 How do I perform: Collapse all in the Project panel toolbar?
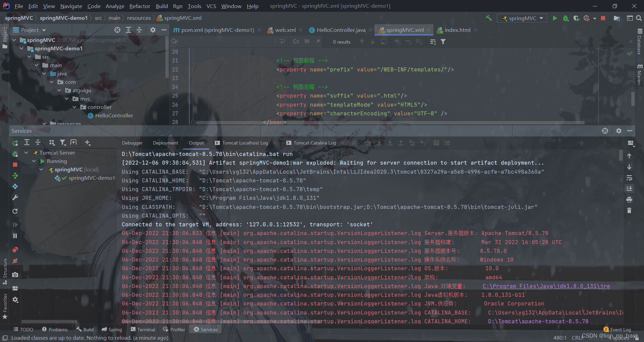point(139,30)
